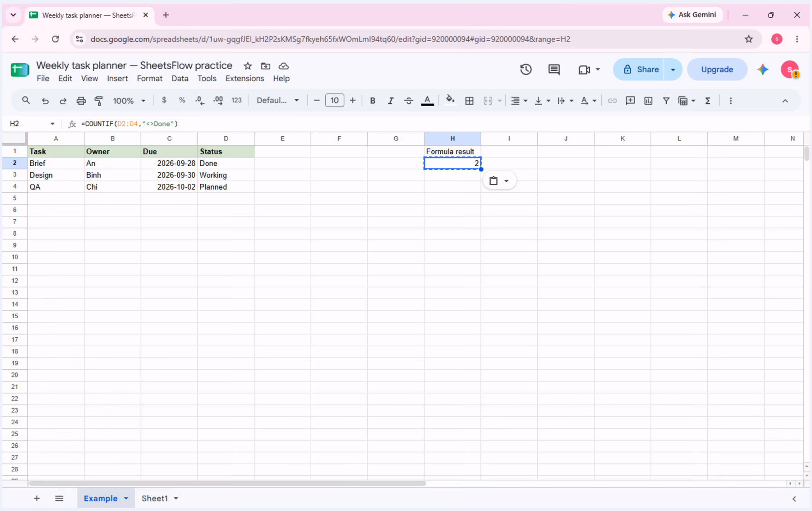Click the Upgrade button
Viewport: 812px width, 511px height.
click(717, 70)
